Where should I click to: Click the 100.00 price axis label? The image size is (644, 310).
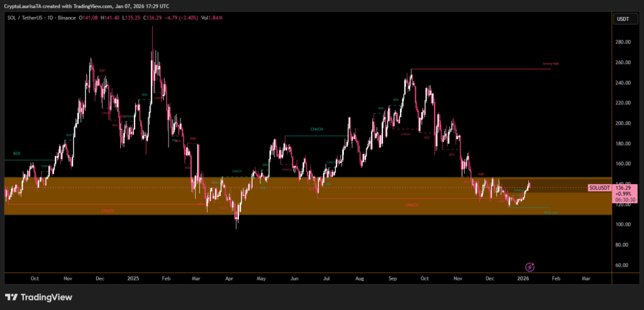tap(622, 224)
